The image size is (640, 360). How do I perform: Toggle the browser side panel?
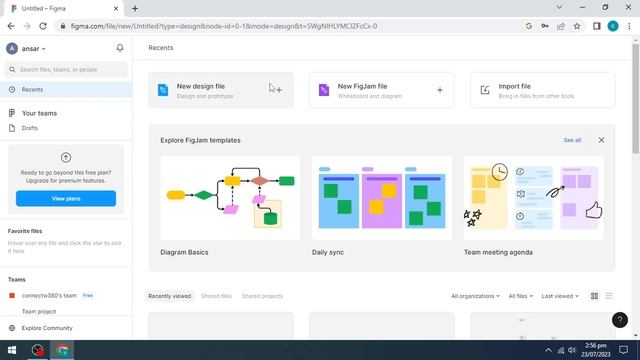click(597, 26)
